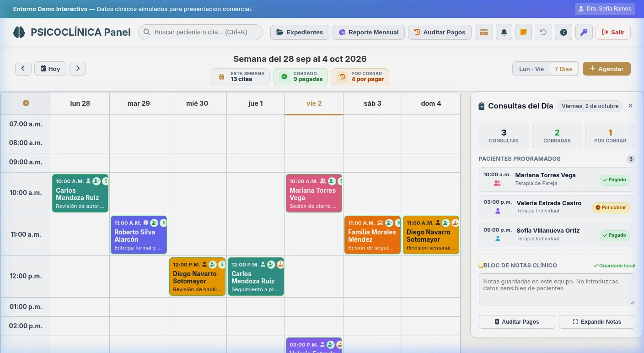The image size is (644, 353).
Task: Open the yellow sticky note icon
Action: [x=524, y=32]
